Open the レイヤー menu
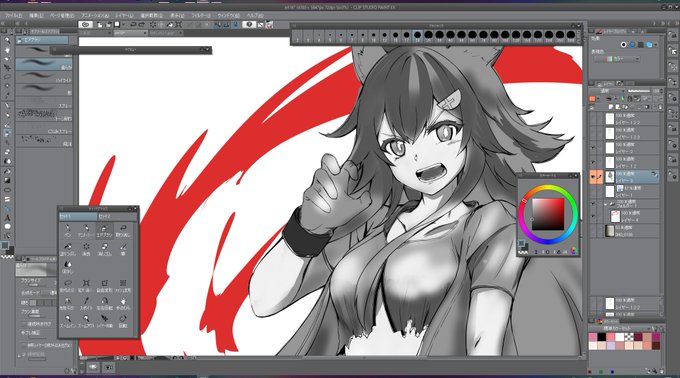 [124, 15]
